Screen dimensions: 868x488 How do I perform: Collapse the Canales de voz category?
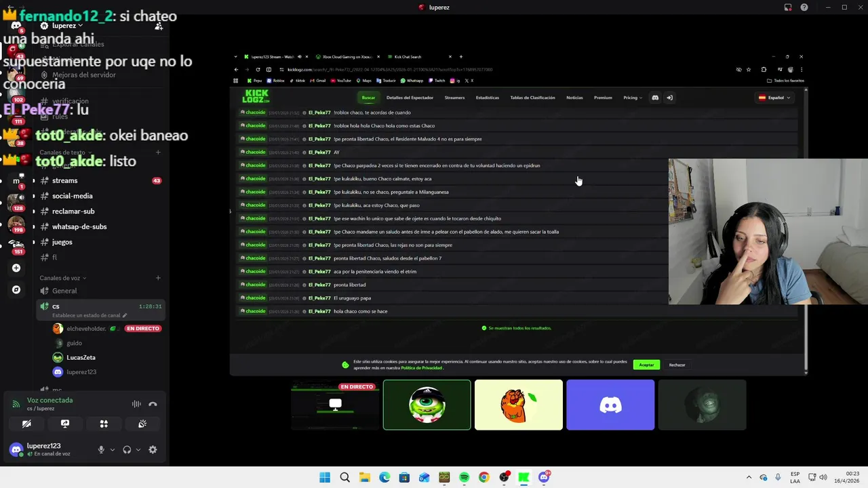click(x=62, y=278)
